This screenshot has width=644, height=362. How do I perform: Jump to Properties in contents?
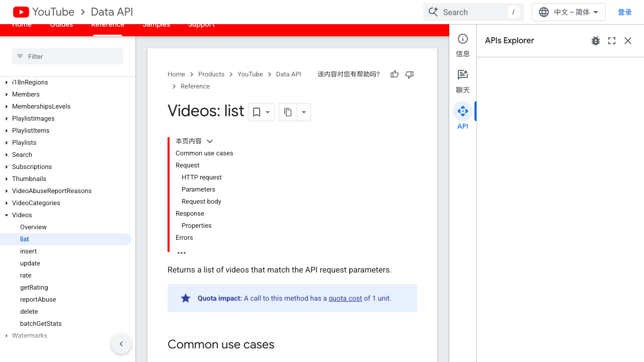[197, 226]
